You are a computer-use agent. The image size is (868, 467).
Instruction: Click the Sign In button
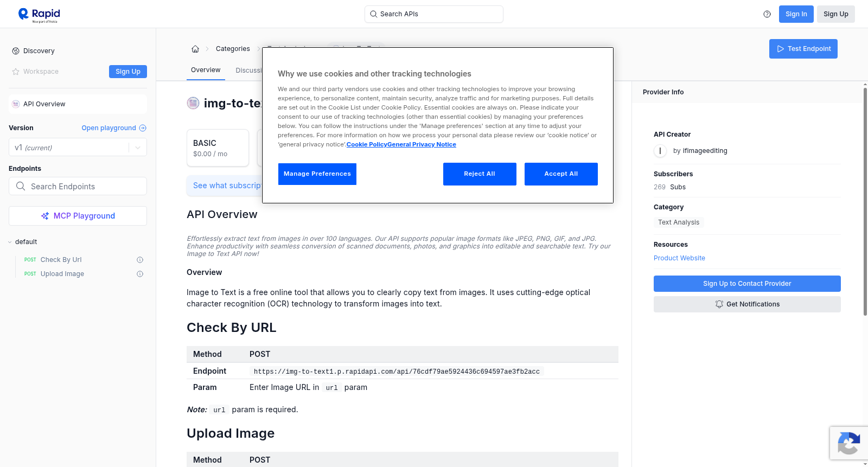(796, 14)
